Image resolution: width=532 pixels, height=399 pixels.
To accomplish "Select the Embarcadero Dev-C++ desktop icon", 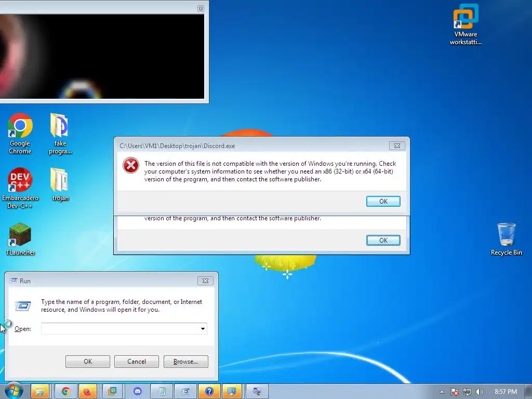I will [x=20, y=188].
